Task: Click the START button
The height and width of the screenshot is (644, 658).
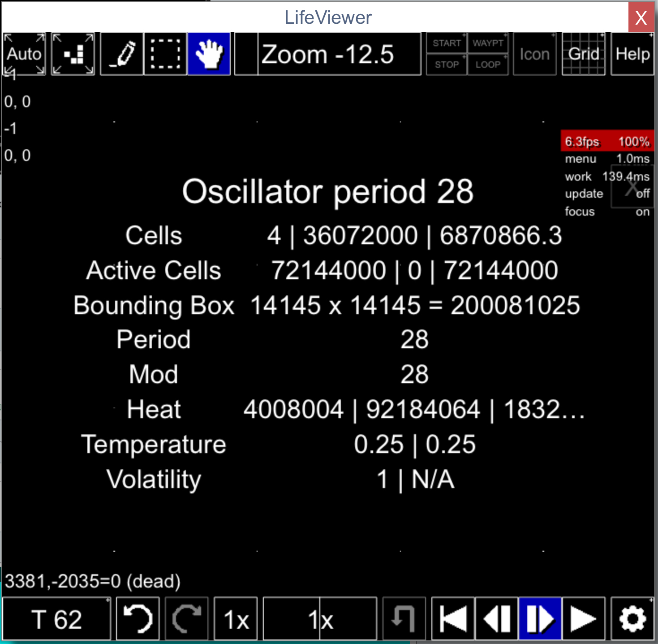Action: 447,43
